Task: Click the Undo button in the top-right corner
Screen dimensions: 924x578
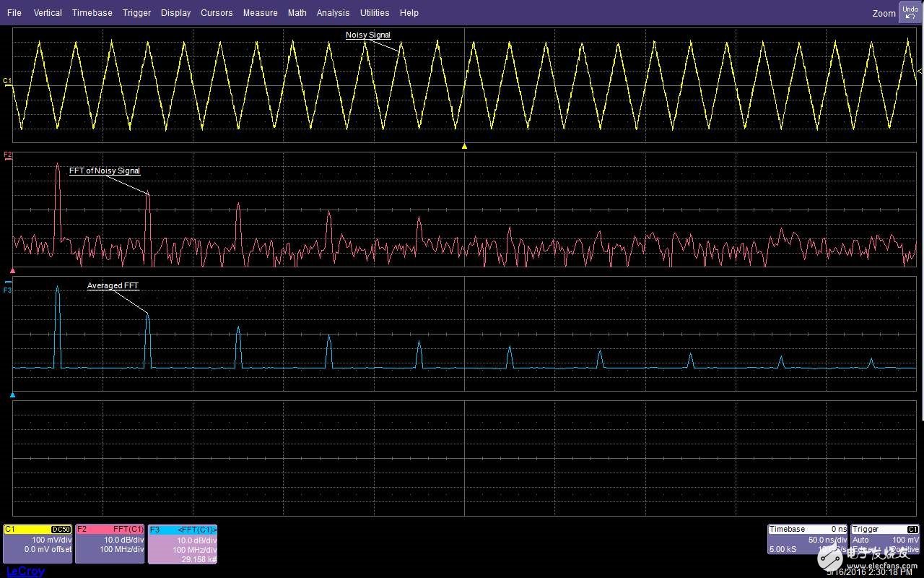Action: point(910,12)
